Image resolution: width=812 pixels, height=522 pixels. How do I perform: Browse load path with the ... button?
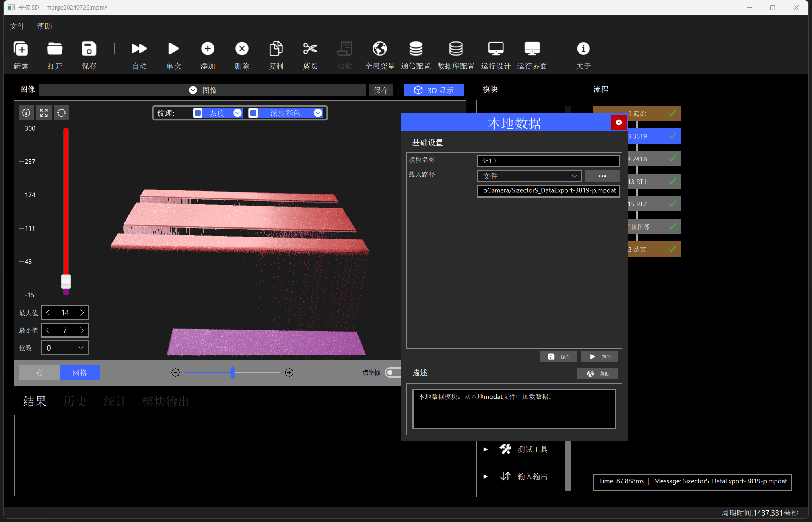tap(602, 176)
